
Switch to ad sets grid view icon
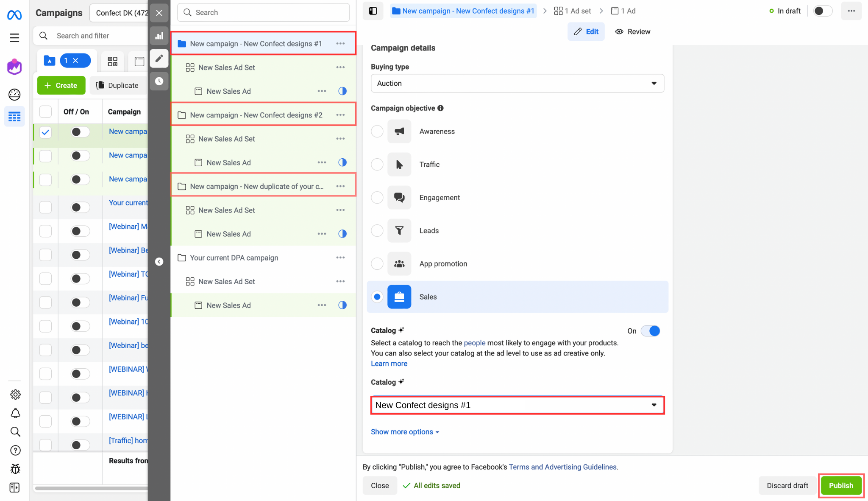(112, 61)
